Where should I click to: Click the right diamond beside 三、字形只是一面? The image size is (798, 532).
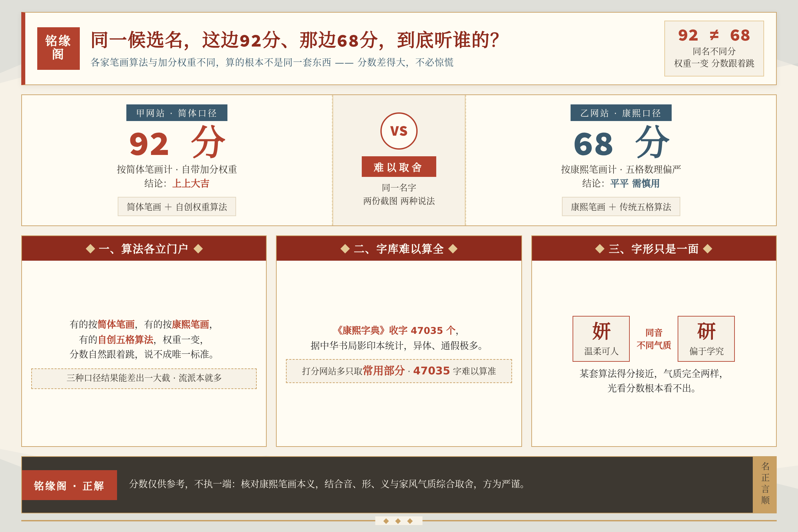(708, 249)
